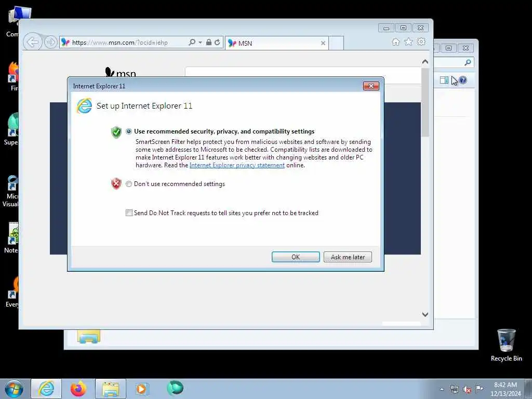Click the red shield not recommended icon
532x399 pixels.
point(116,183)
